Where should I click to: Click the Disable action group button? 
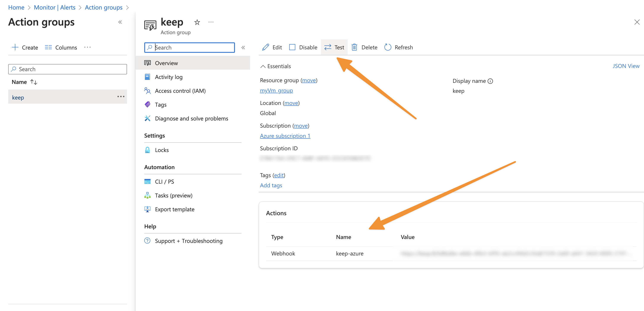click(x=303, y=47)
